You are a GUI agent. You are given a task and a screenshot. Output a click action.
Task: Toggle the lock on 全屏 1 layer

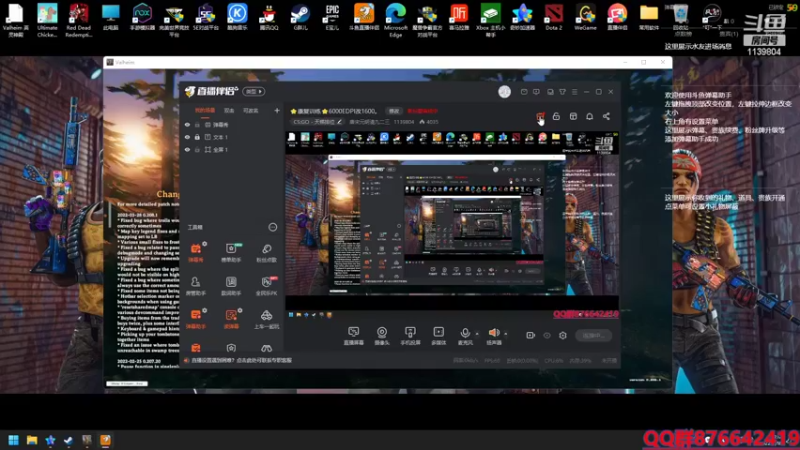pyautogui.click(x=197, y=149)
